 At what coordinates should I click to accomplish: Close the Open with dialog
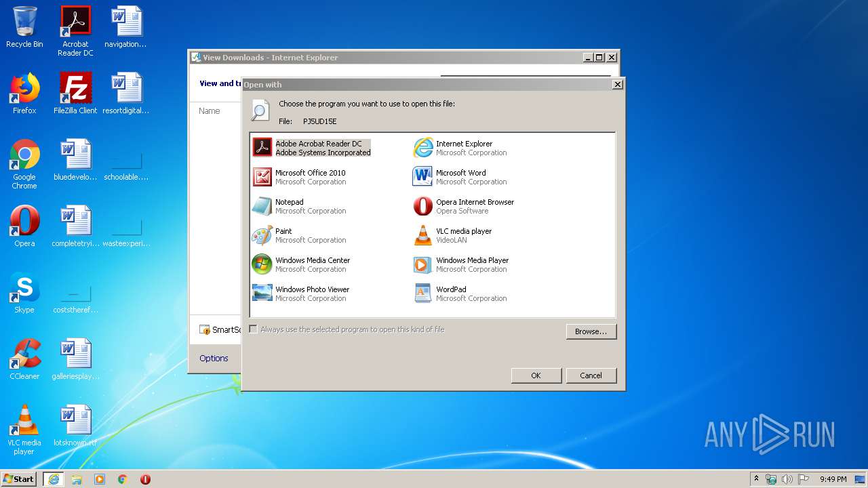[x=617, y=85]
